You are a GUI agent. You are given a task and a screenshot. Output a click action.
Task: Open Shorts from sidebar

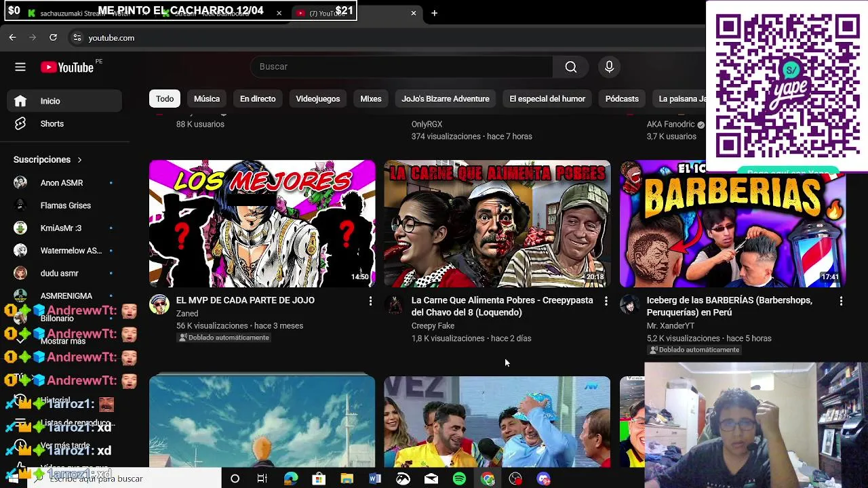pyautogui.click(x=64, y=124)
